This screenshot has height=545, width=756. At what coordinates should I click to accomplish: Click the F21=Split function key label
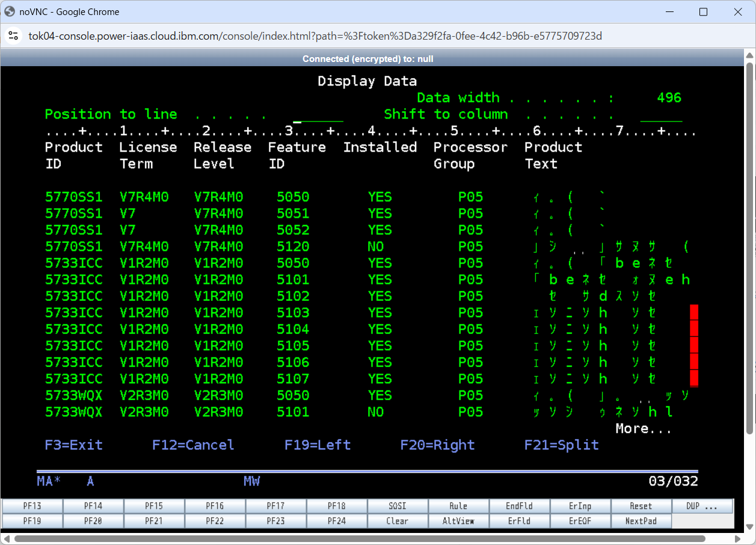[x=562, y=445]
